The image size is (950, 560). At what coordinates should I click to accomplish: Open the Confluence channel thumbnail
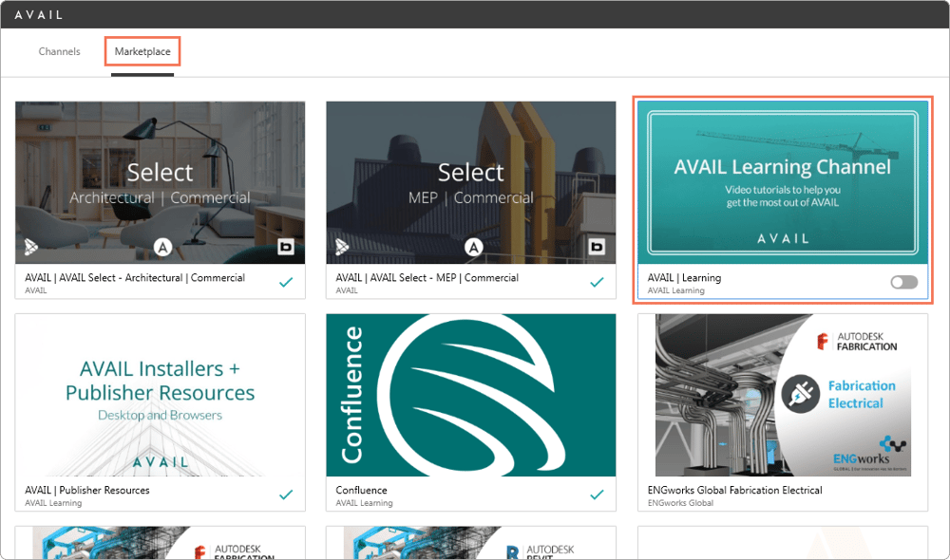coord(471,396)
